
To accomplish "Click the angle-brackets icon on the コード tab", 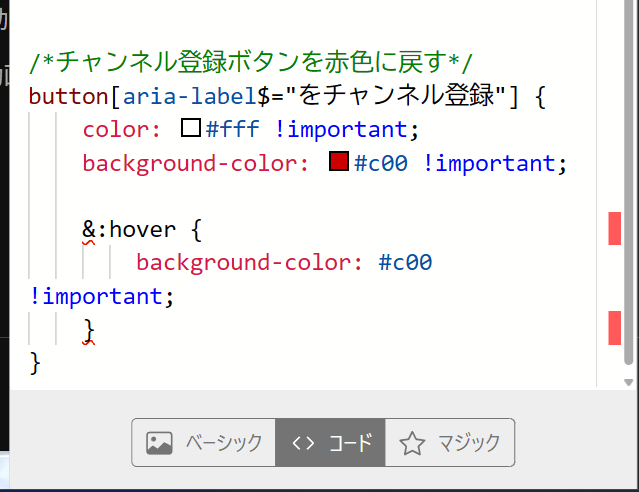I will point(303,442).
